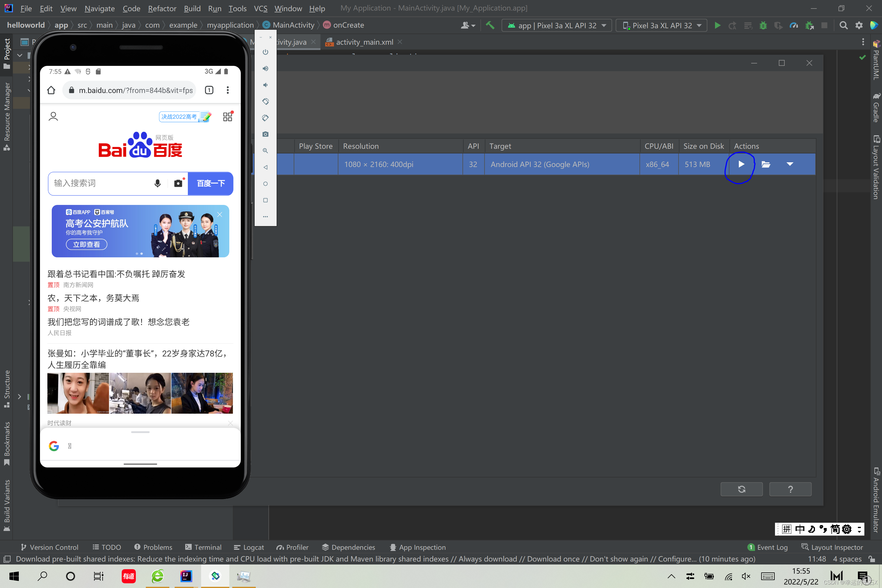This screenshot has height=588, width=882.
Task: Launch the AVD with play button
Action: (741, 164)
